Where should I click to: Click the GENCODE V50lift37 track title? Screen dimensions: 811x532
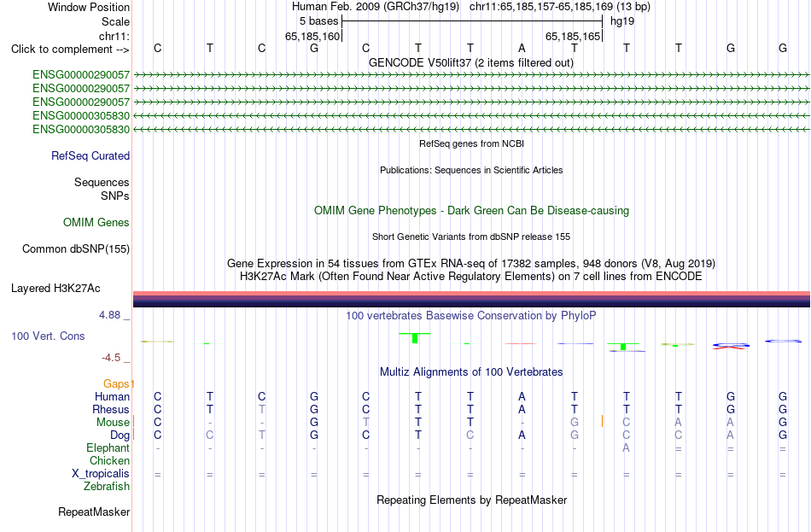pyautogui.click(x=471, y=63)
